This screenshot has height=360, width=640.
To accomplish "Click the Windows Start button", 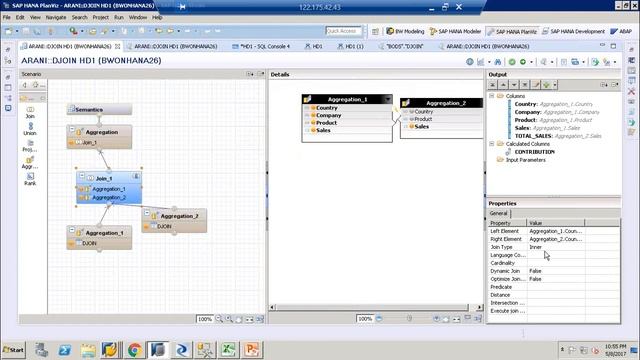I will [13, 350].
